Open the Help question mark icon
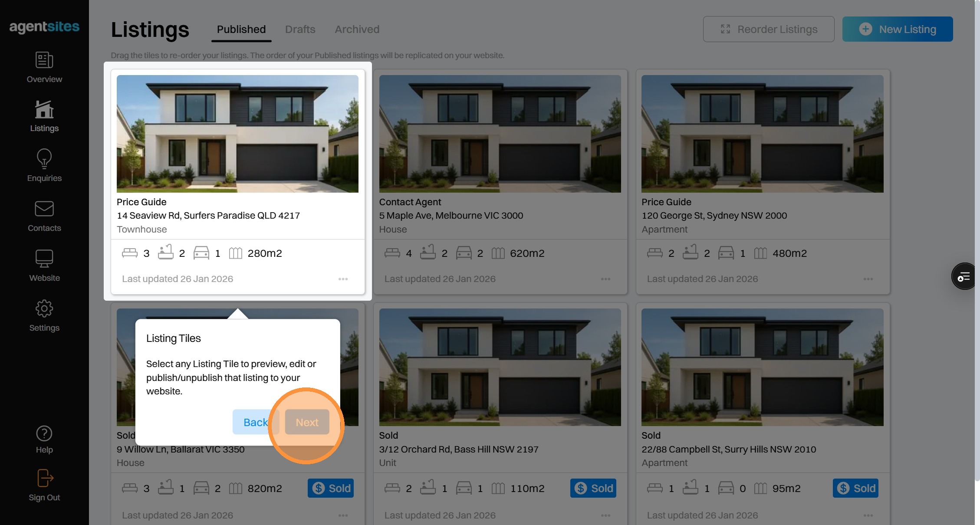The width and height of the screenshot is (980, 525). 44,433
